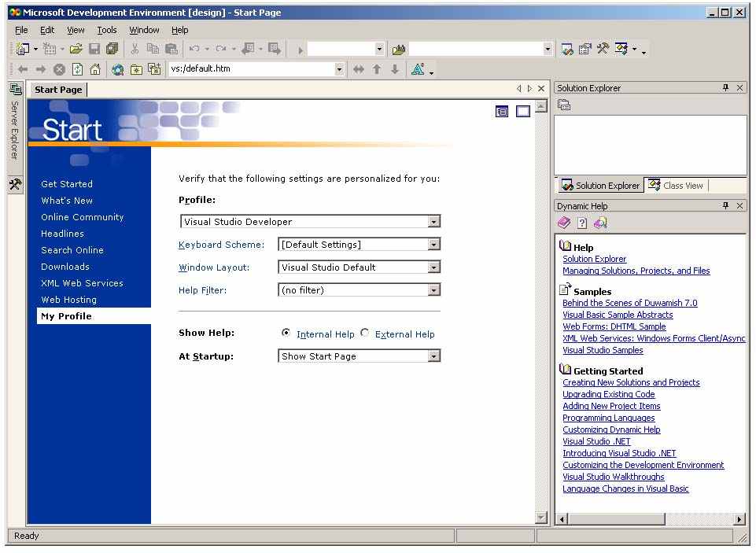
Task: Click the Web Navigate Home icon
Action: 95,69
